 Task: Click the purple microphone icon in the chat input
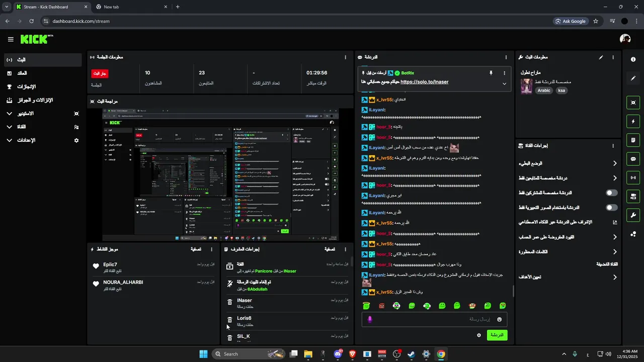[370, 319]
